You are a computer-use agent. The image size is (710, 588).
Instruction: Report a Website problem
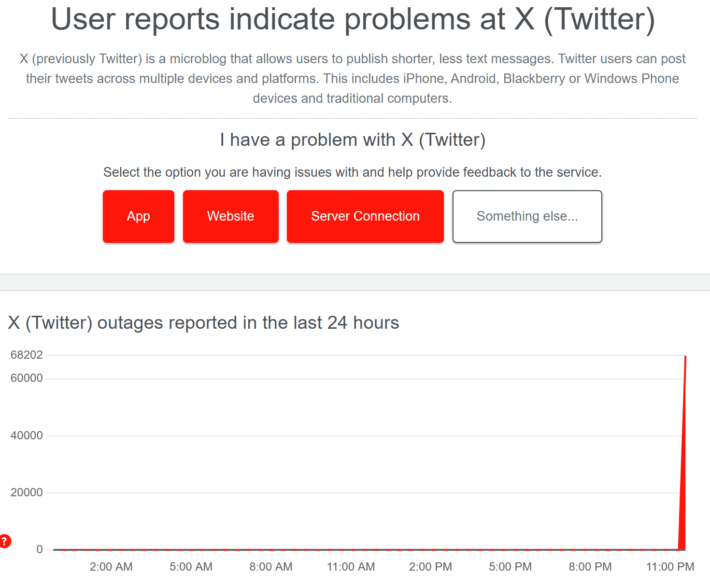pyautogui.click(x=231, y=216)
